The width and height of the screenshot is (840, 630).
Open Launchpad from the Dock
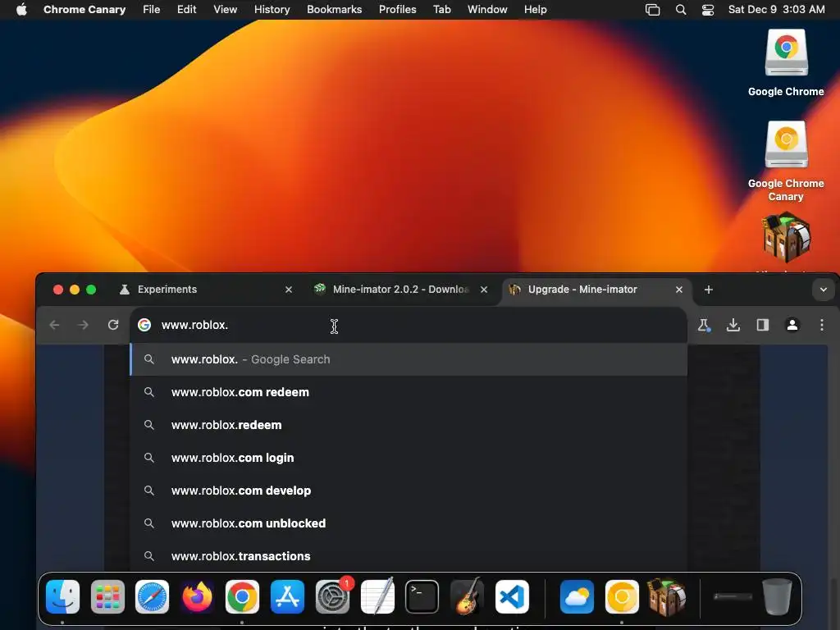107,596
